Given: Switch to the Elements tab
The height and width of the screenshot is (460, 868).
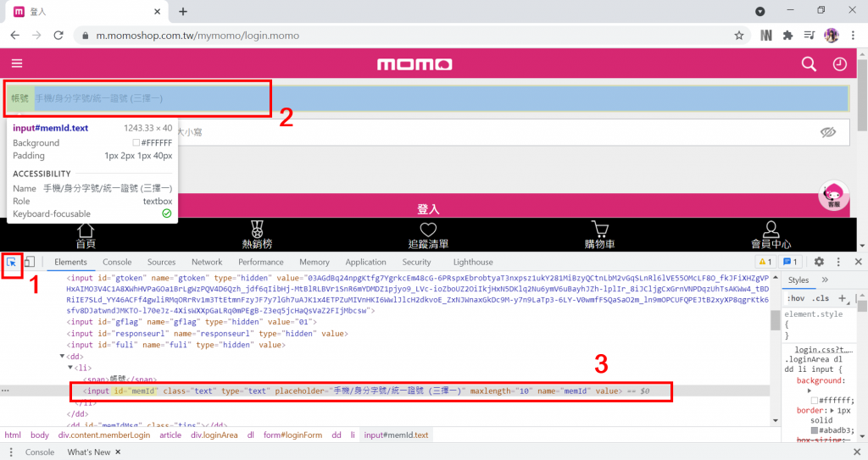Looking at the screenshot, I should click(70, 262).
